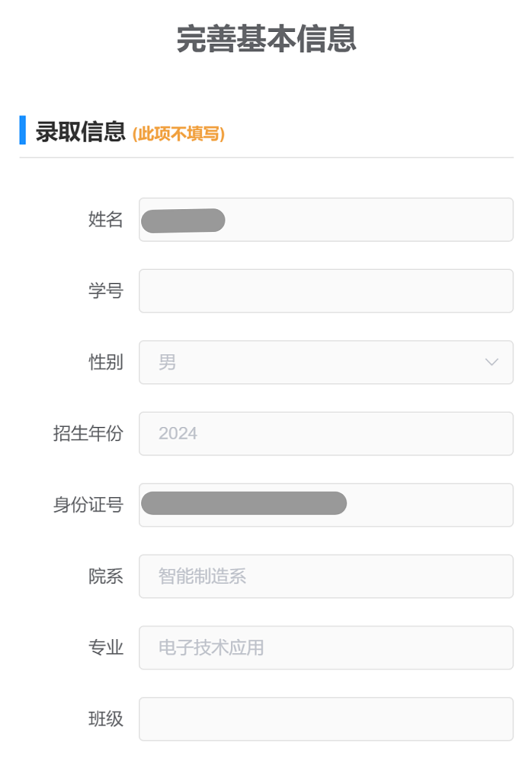Click the 招生年份 field label
The image size is (532, 764).
point(88,433)
